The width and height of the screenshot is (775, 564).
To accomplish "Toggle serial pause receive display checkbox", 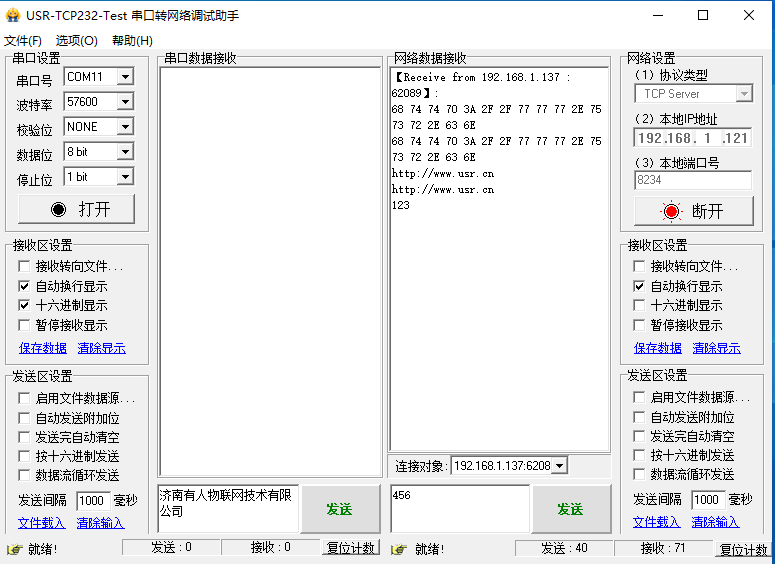I will (x=25, y=325).
